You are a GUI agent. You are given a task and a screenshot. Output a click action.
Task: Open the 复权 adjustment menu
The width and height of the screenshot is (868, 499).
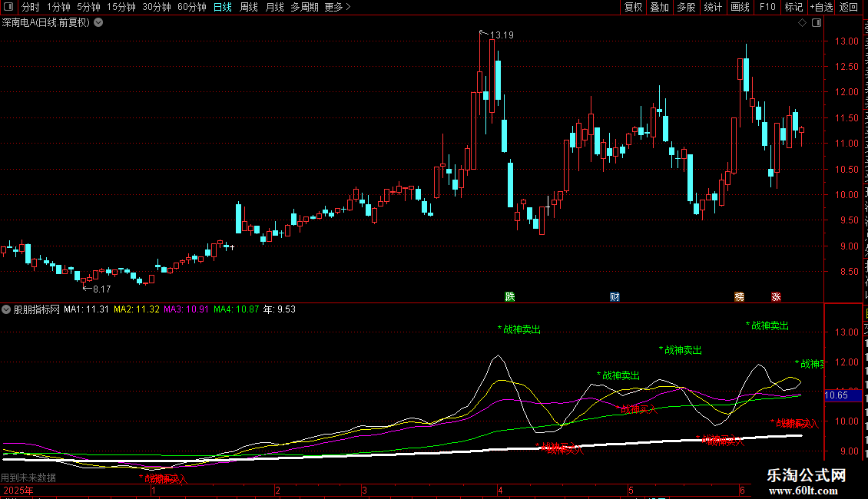(633, 7)
